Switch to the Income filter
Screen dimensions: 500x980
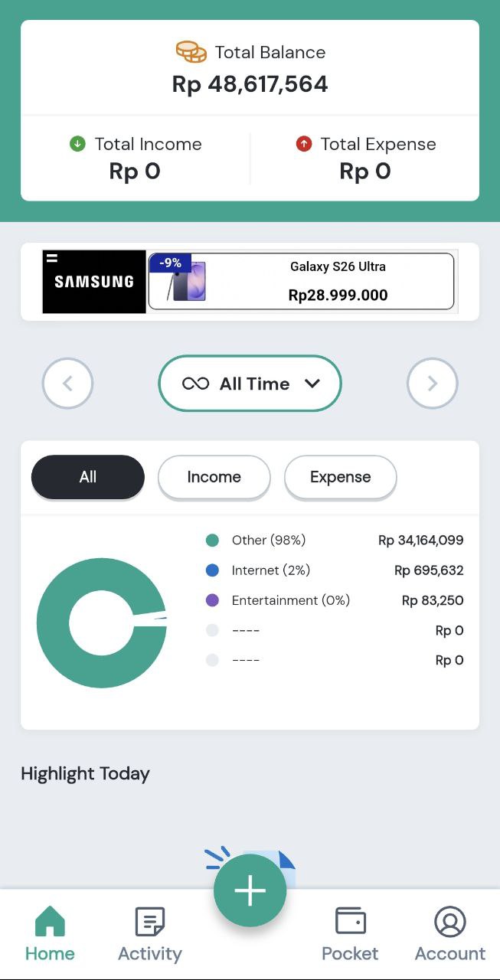coord(214,477)
